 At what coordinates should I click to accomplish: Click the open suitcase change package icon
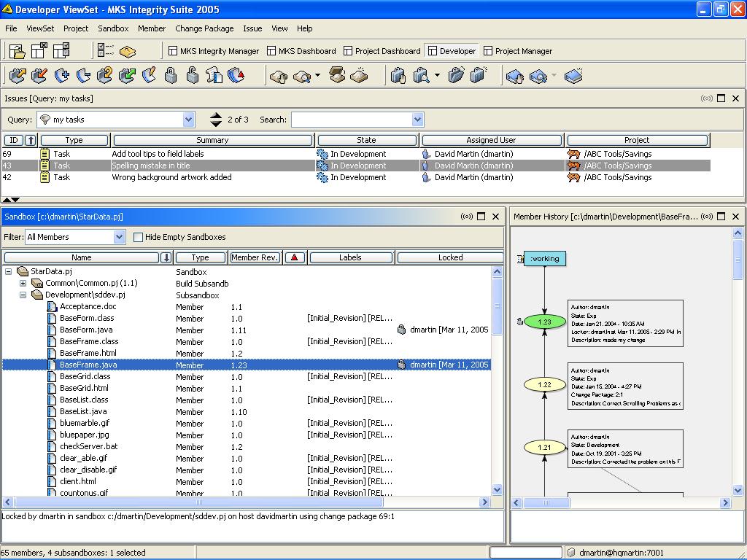coord(456,76)
